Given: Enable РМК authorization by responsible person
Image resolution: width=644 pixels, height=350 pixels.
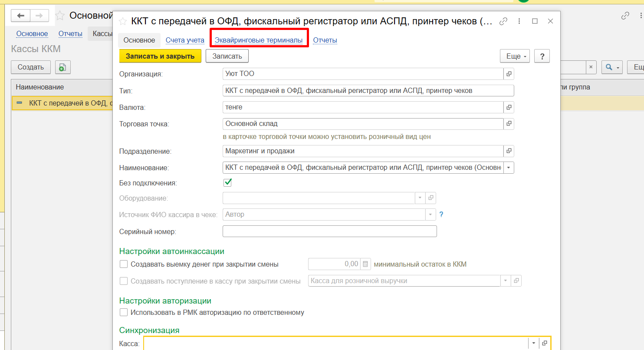Looking at the screenshot, I should [124, 312].
